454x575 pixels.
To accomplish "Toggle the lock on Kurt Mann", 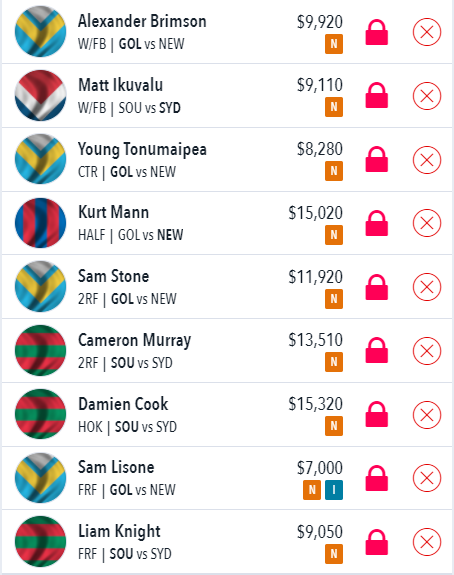I will coord(377,223).
